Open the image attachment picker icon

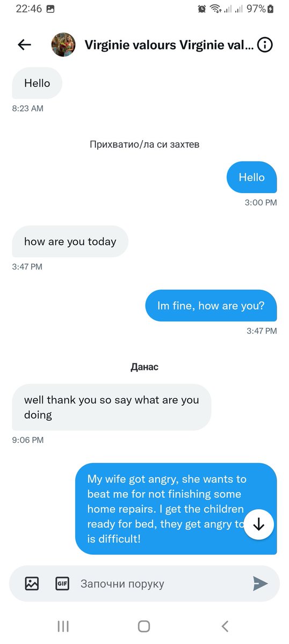(x=32, y=583)
